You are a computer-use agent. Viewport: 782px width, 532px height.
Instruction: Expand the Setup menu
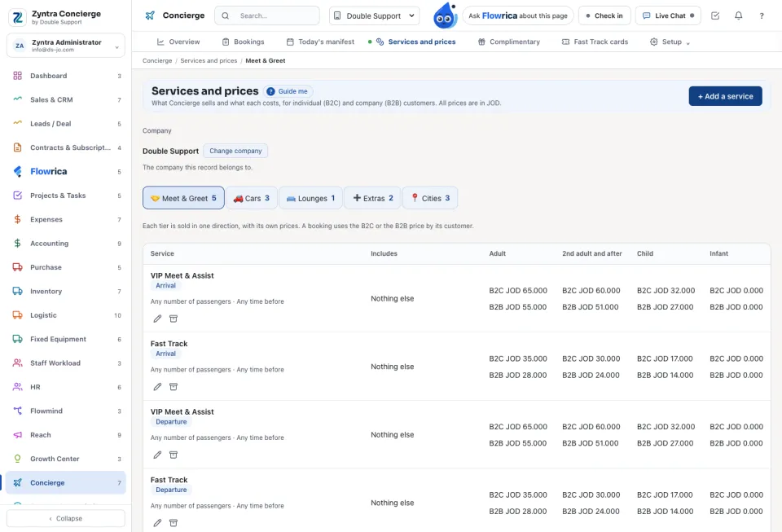coord(670,42)
